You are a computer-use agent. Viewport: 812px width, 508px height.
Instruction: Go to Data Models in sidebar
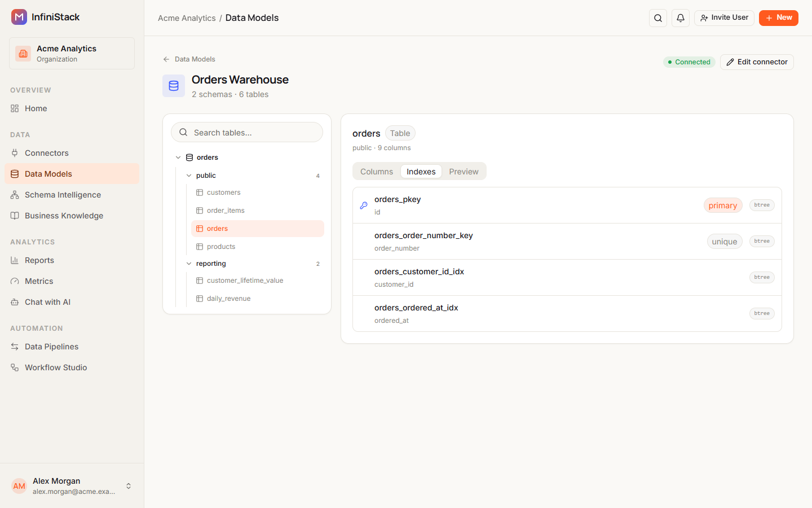click(72, 174)
